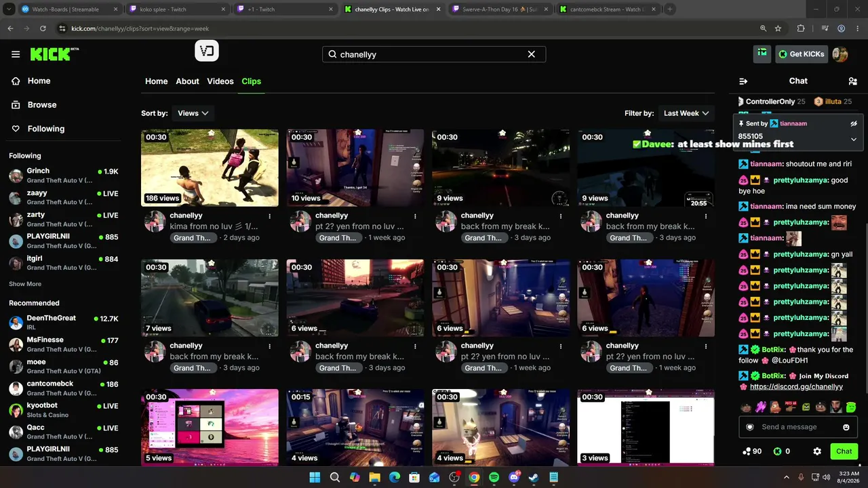Open browser extensions puzzle icon

point(801,28)
